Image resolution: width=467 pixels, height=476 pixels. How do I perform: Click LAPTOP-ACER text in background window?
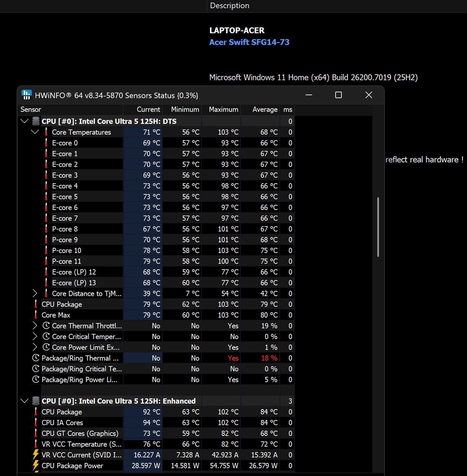[237, 30]
